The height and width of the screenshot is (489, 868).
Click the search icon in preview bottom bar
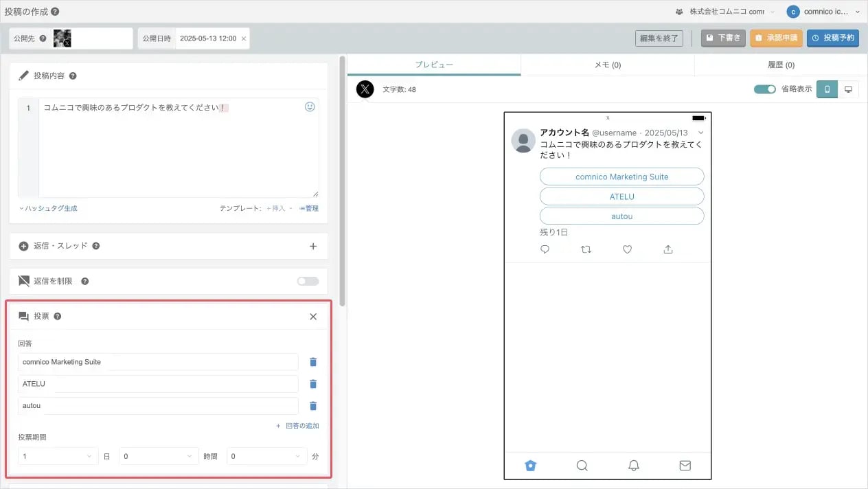coord(582,465)
